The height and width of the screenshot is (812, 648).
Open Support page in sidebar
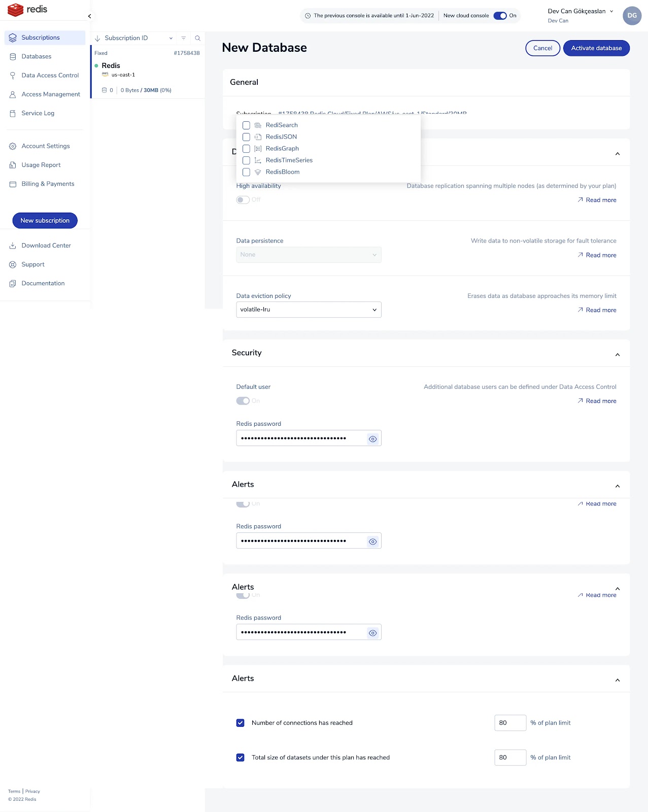33,264
